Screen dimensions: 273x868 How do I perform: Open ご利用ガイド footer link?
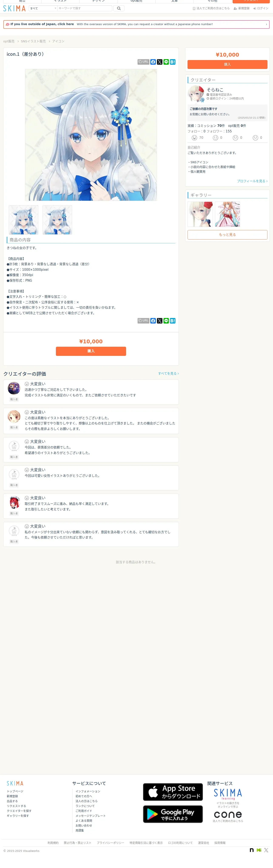tap(84, 811)
